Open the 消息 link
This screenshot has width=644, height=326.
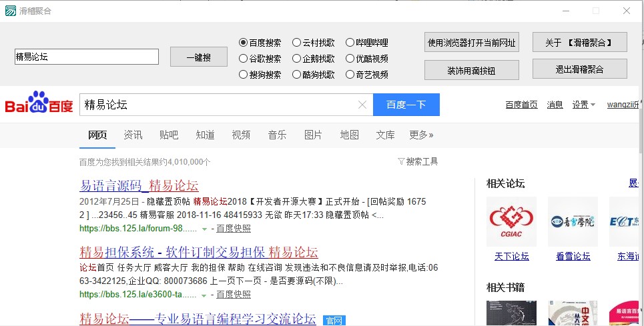555,105
